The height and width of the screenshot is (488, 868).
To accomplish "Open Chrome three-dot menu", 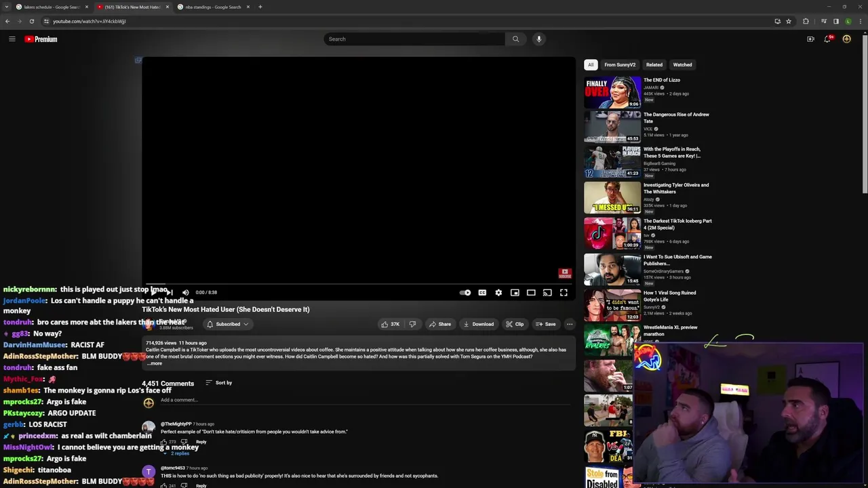I will [861, 21].
